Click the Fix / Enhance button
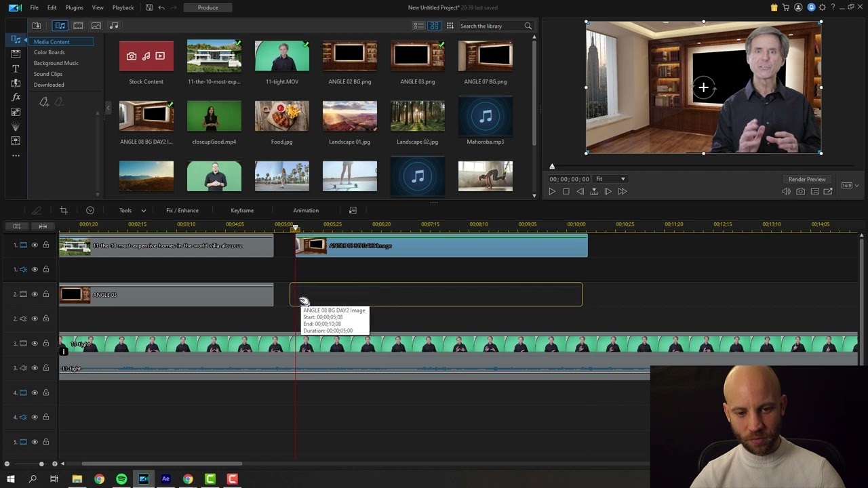 [182, 210]
